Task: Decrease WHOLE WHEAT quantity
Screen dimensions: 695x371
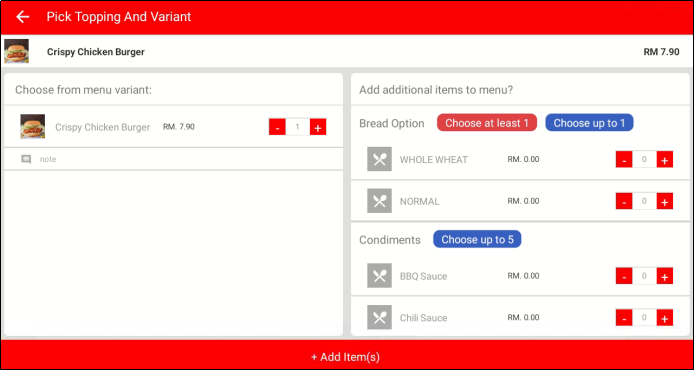Action: (624, 159)
